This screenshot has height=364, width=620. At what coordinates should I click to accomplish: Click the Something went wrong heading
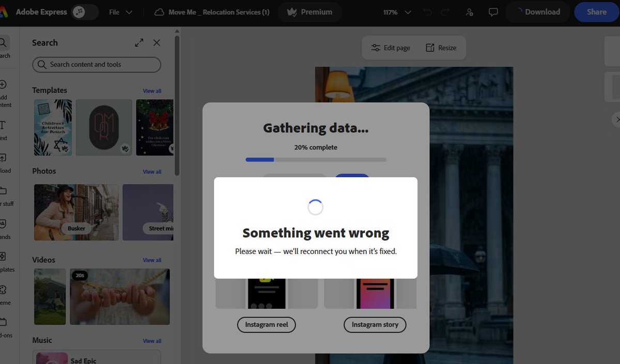(x=316, y=233)
